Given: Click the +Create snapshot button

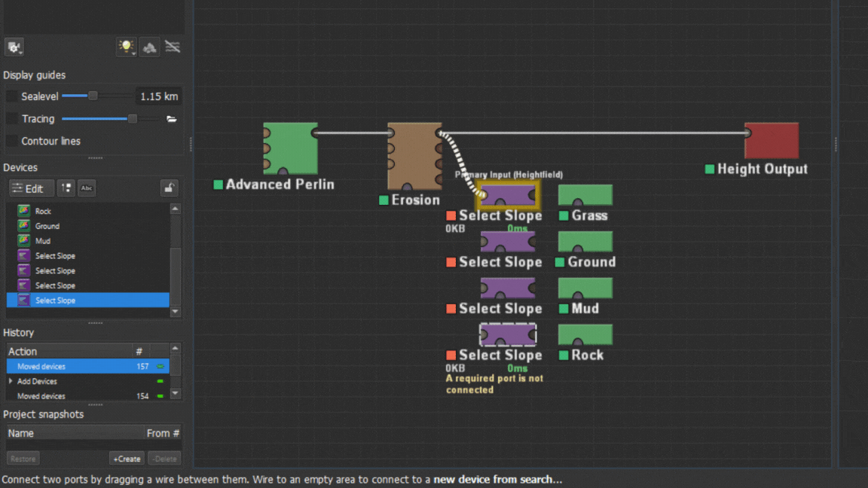Looking at the screenshot, I should (x=127, y=459).
